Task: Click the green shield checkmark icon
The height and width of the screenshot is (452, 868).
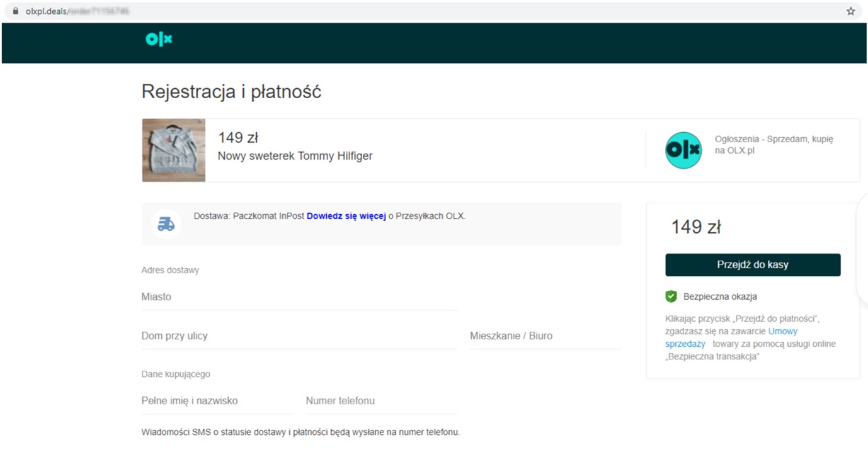Action: tap(671, 297)
